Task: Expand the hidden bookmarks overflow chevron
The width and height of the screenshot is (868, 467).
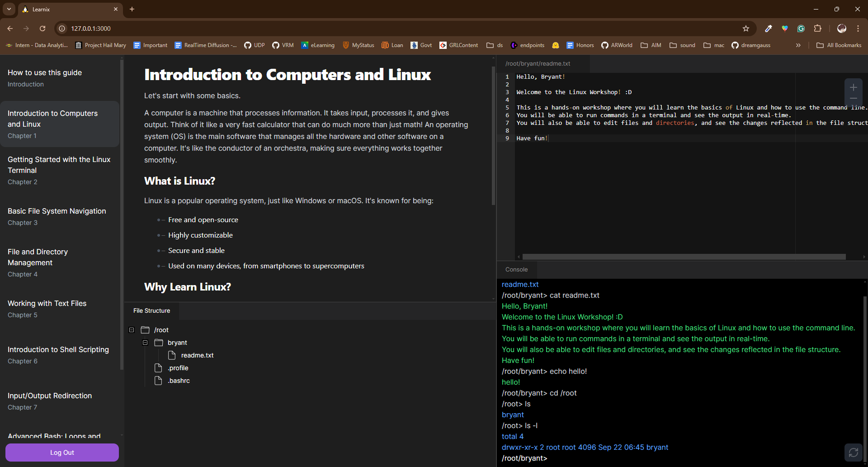Action: [798, 45]
